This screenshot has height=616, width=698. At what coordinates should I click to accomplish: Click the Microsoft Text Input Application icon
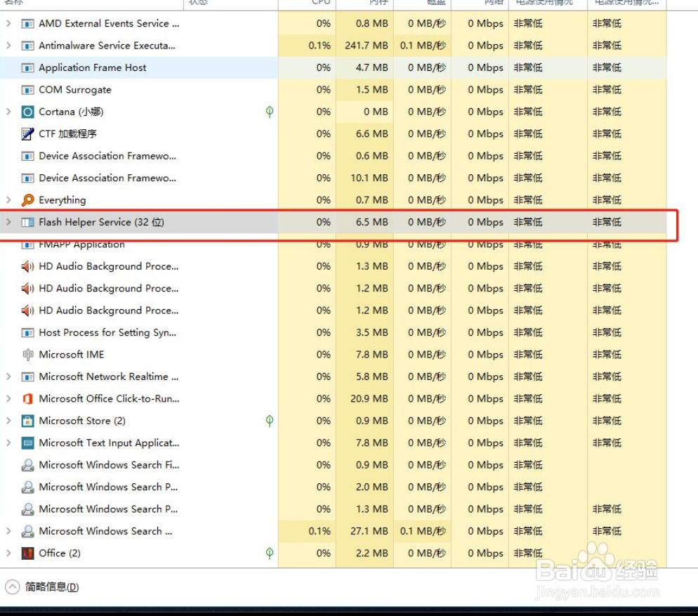click(x=27, y=443)
